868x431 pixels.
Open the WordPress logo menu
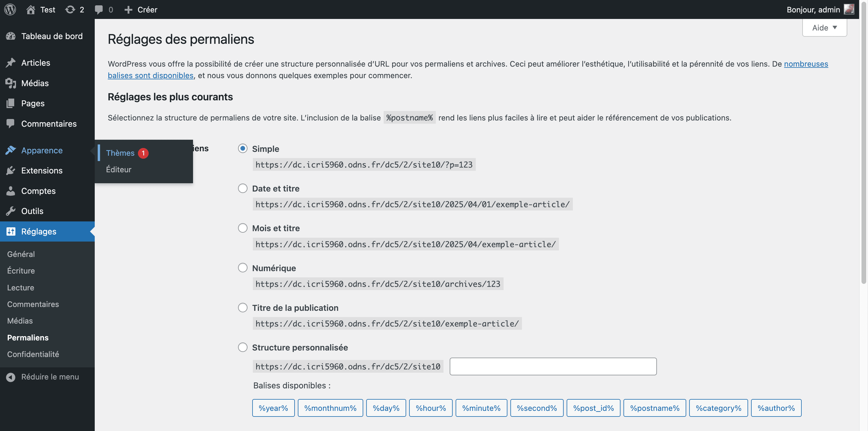(10, 9)
